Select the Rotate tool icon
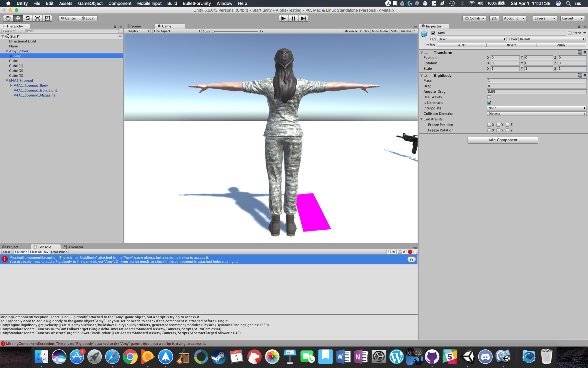 28,18
